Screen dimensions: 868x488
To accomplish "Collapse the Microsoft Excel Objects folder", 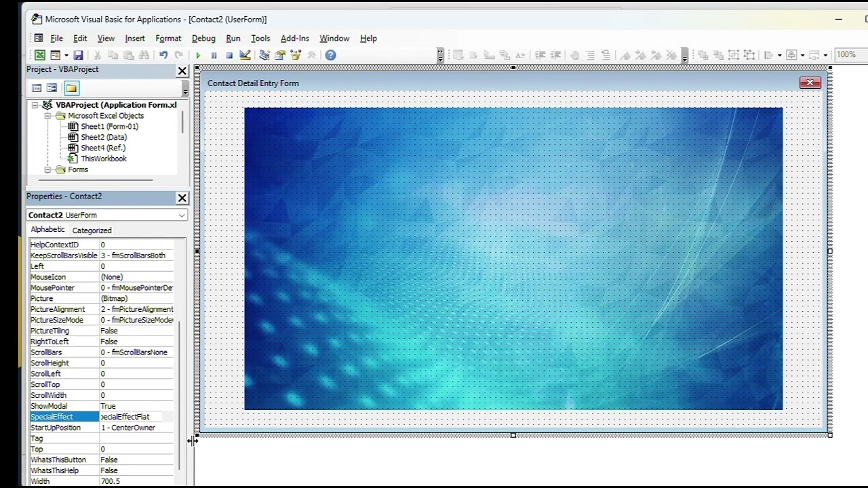I will pyautogui.click(x=47, y=116).
